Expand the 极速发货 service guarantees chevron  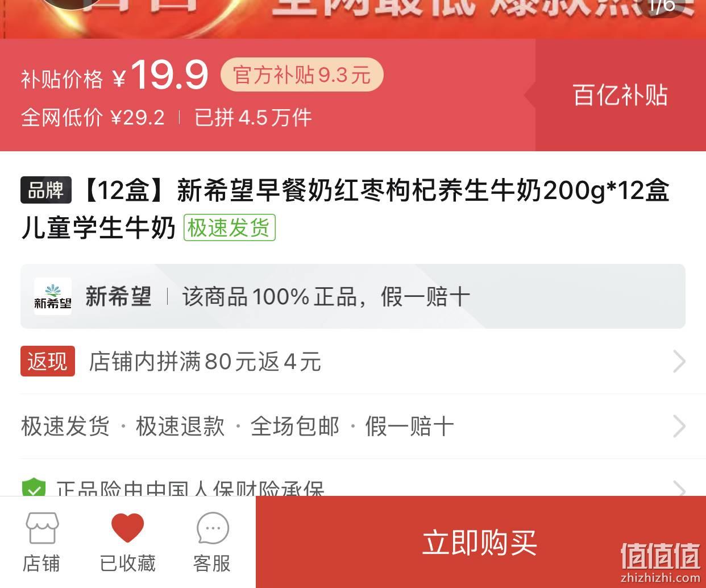coord(679,426)
